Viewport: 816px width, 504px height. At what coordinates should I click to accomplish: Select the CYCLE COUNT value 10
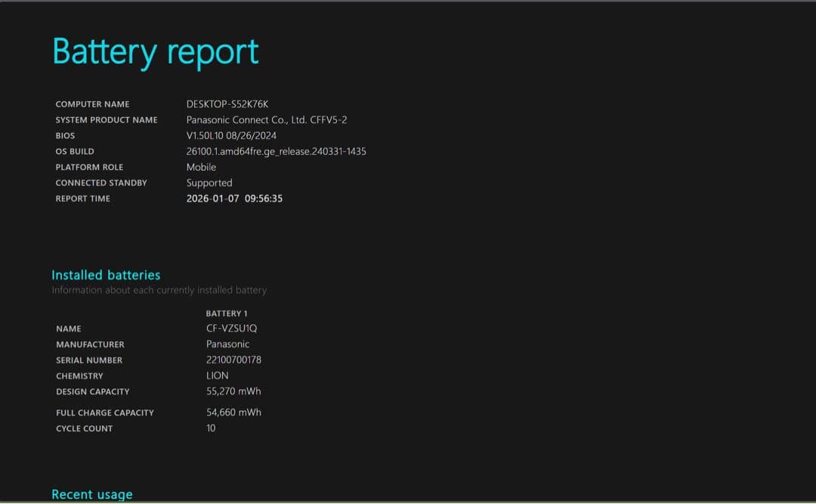pos(210,428)
